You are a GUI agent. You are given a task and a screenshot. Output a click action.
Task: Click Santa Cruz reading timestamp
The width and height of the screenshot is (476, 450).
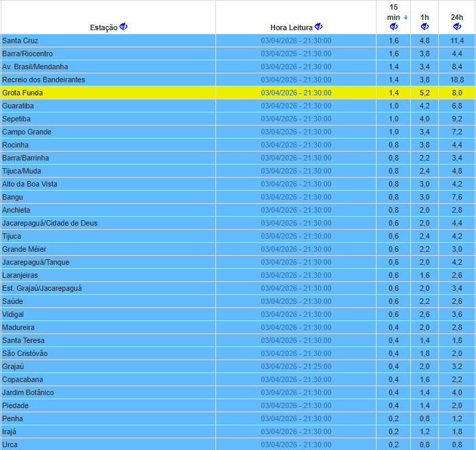click(x=296, y=40)
